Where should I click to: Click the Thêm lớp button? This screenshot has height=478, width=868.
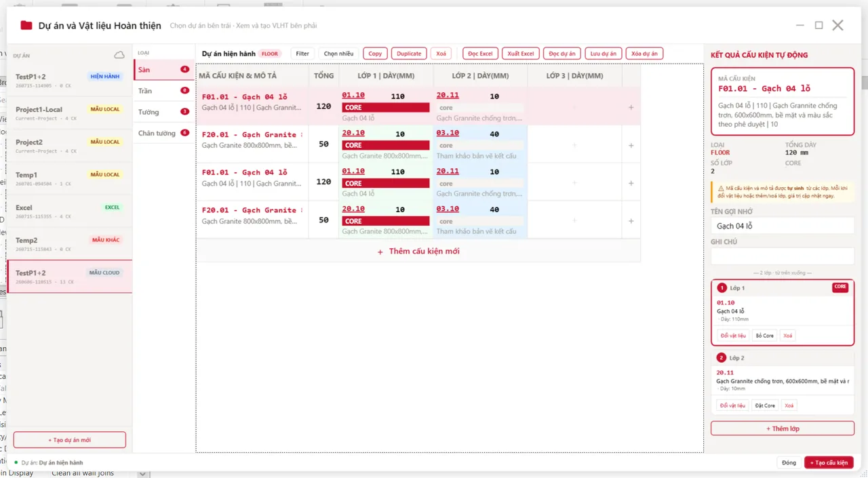pos(783,429)
